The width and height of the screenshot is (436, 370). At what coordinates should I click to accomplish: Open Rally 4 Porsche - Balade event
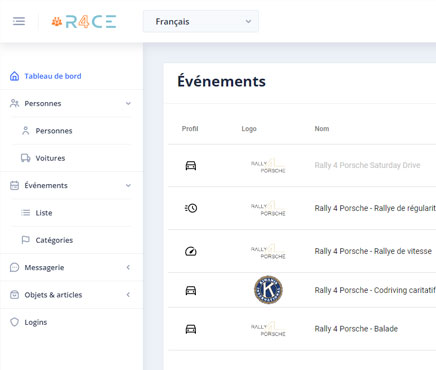click(356, 329)
